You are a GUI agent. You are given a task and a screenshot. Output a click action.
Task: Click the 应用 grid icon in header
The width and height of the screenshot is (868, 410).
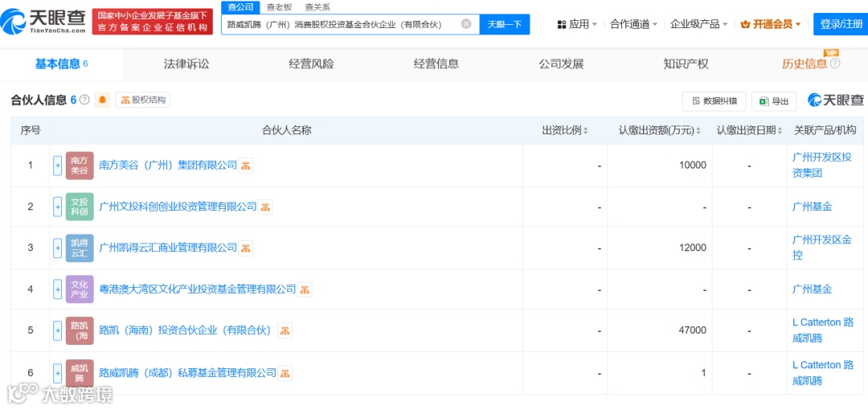pos(561,24)
